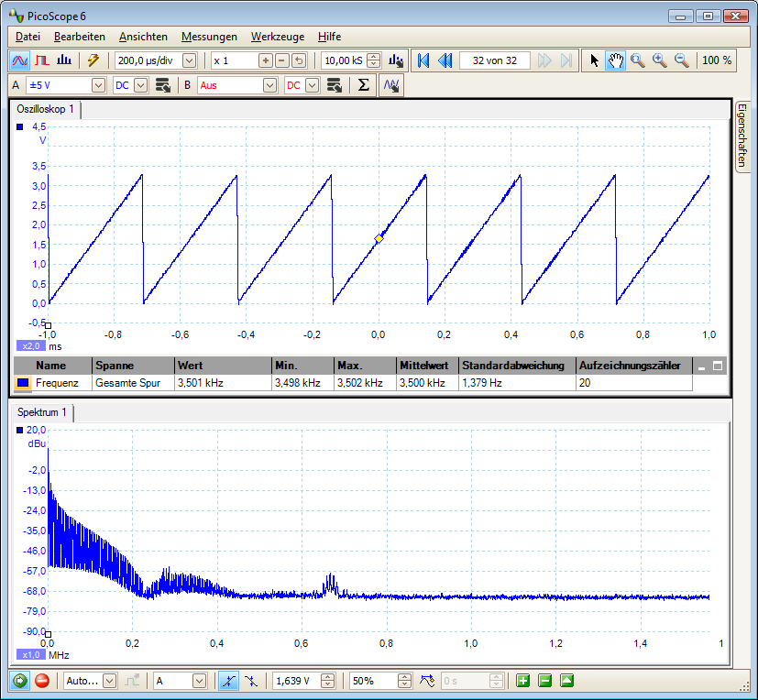Select persistence mode icon
Image resolution: width=758 pixels, height=700 pixels.
click(x=42, y=60)
